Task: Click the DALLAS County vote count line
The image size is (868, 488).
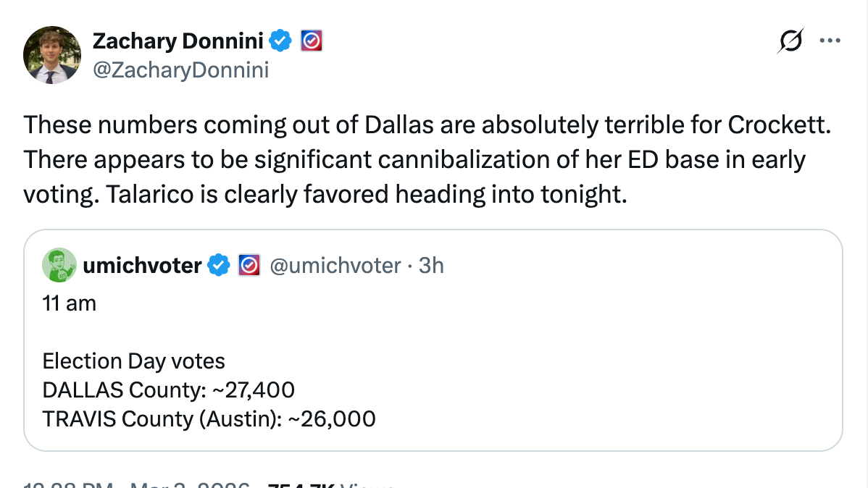Action: pyautogui.click(x=168, y=390)
